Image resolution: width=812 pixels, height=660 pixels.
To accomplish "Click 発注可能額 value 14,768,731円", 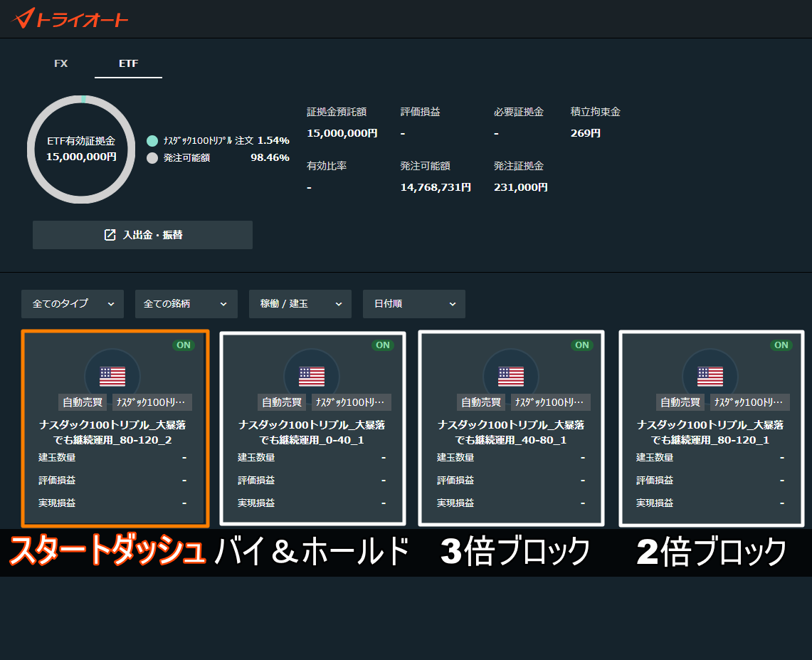I will [x=436, y=187].
